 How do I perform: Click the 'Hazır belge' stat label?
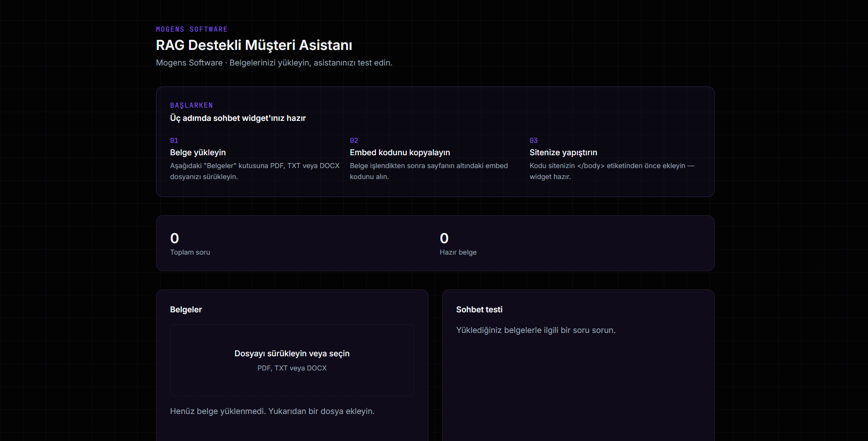458,252
